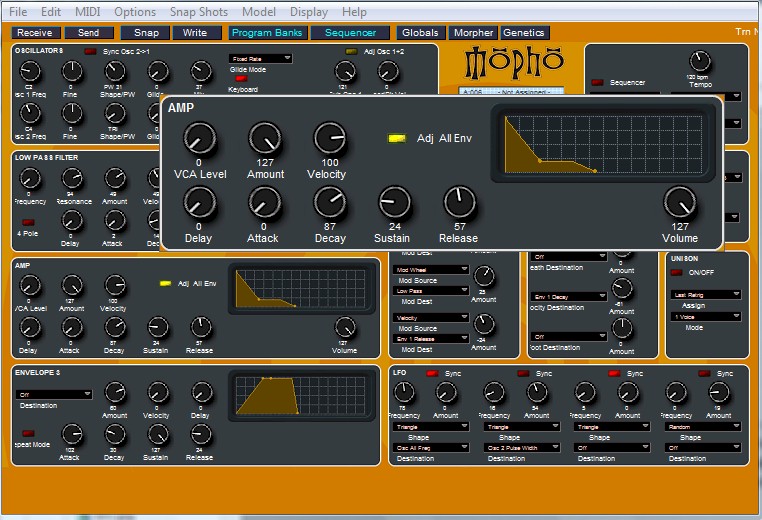
Task: Open the Glide Mode dropdown set to Fixed Rate
Action: 260,58
